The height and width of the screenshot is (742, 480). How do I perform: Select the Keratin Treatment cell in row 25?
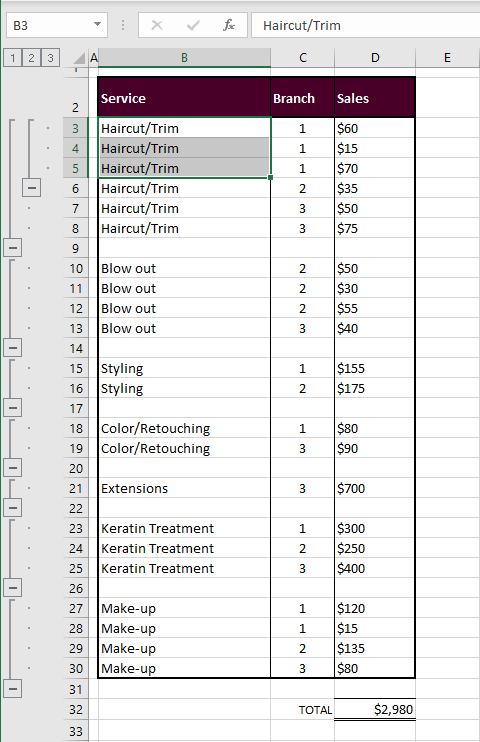pos(184,568)
